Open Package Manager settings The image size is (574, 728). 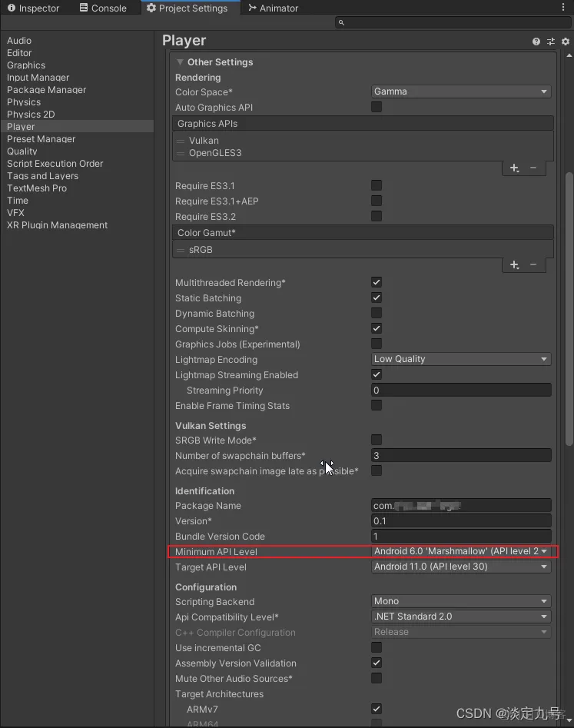(46, 90)
